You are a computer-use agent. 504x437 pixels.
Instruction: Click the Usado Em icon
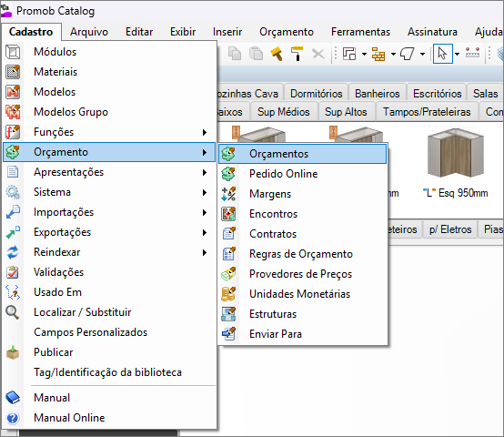[13, 292]
